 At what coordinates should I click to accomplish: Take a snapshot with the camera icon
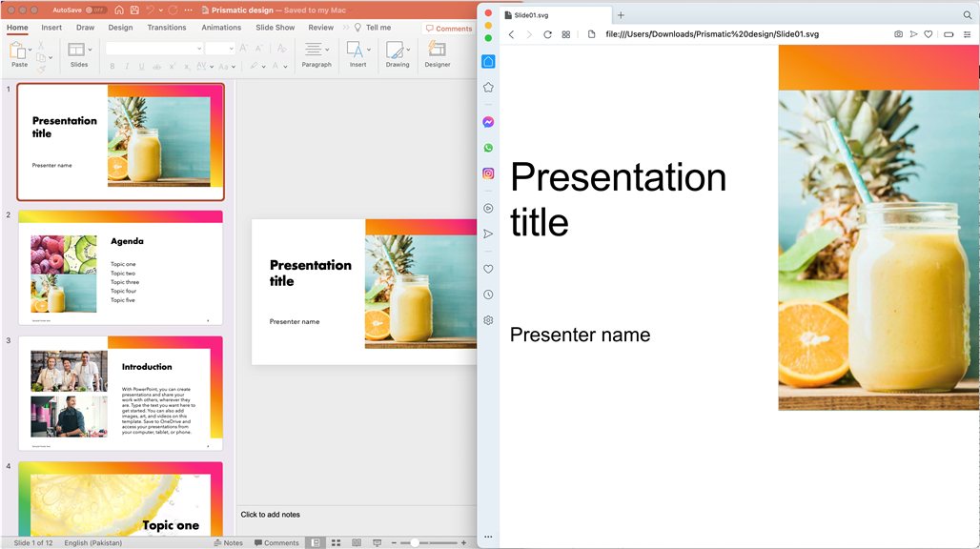[898, 34]
